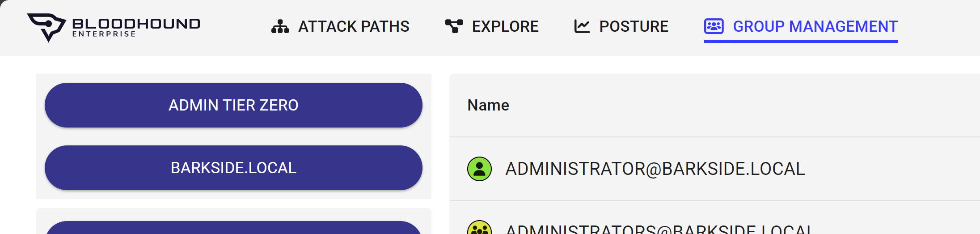Go to the POSTURE tab
Image resolution: width=980 pixels, height=234 pixels.
coord(621,26)
